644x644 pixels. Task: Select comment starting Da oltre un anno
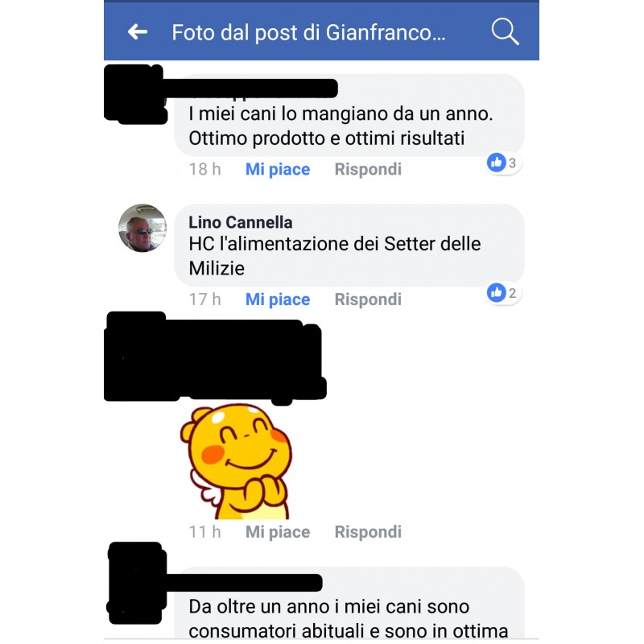(349, 618)
